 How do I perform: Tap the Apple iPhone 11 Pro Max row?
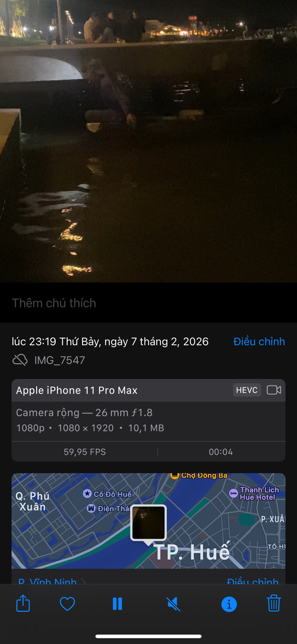coord(148,390)
